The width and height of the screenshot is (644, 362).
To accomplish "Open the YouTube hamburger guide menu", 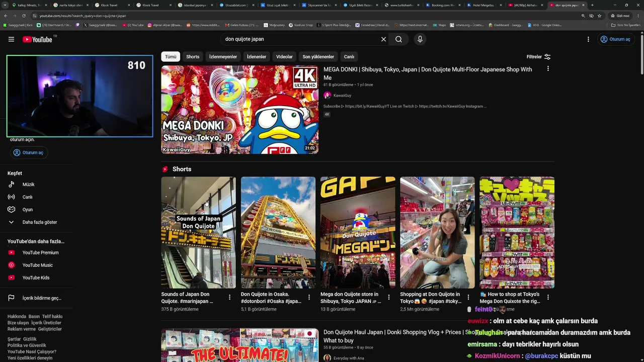I will click(11, 39).
